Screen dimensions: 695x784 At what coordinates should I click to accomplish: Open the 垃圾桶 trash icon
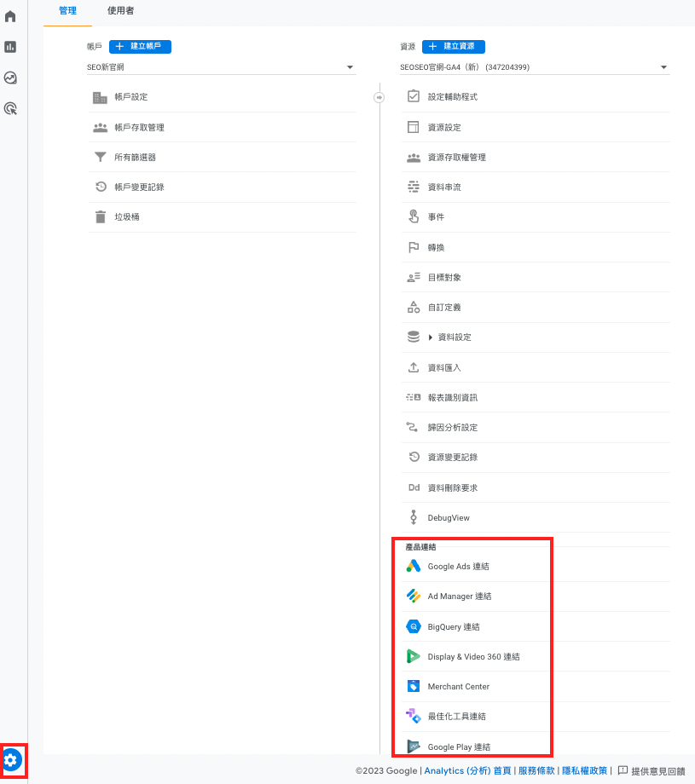tap(101, 217)
